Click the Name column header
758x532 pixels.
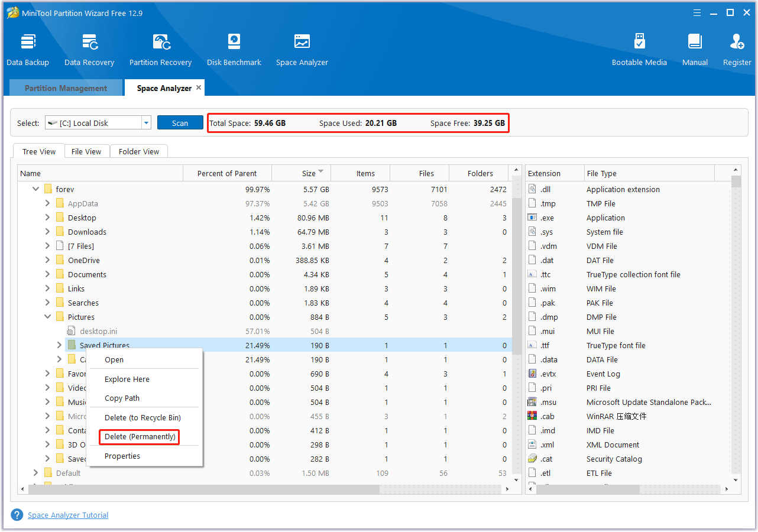point(101,173)
